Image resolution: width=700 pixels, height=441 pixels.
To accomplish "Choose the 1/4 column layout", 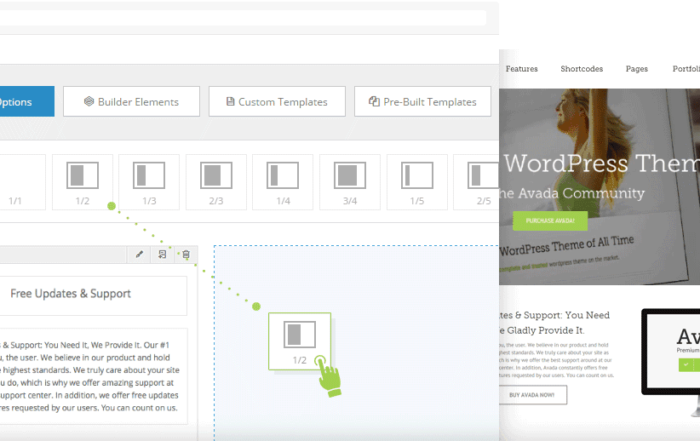I will click(283, 182).
